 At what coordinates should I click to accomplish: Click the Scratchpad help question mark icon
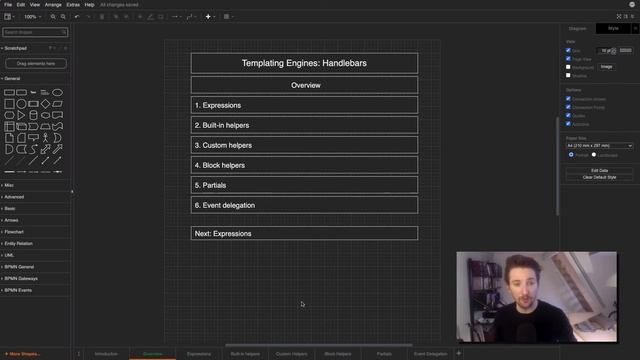50,48
